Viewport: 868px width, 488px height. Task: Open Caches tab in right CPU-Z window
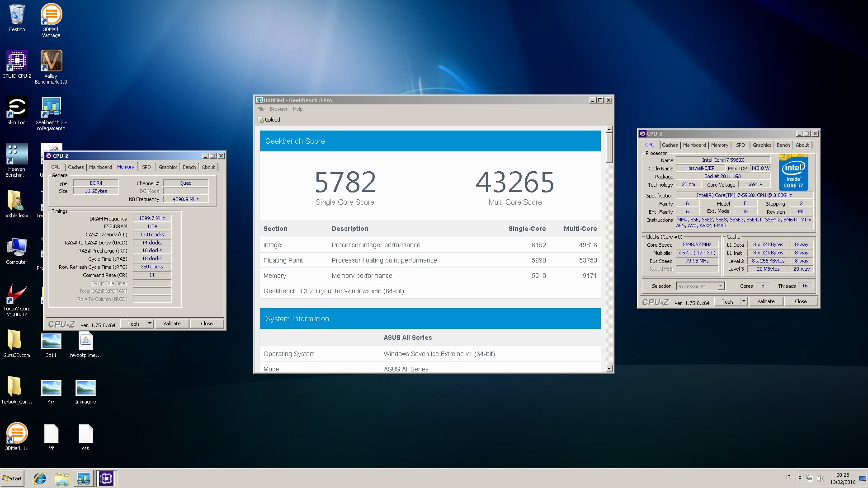670,145
